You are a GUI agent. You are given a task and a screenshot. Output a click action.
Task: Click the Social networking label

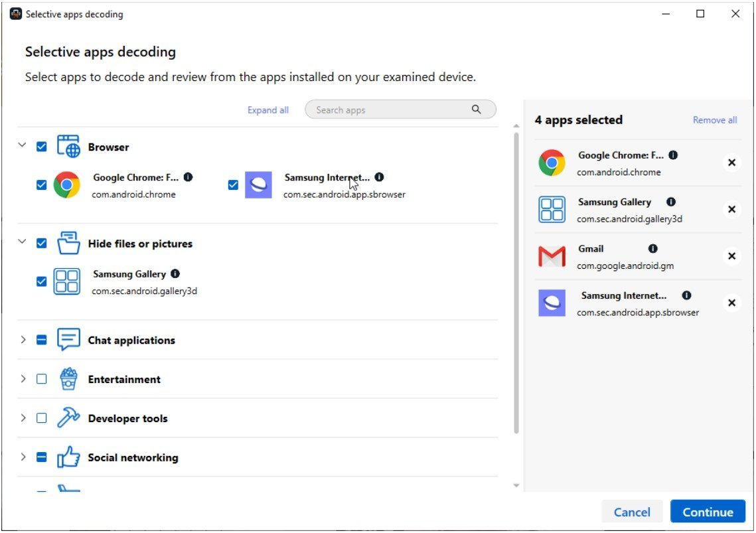click(x=133, y=457)
